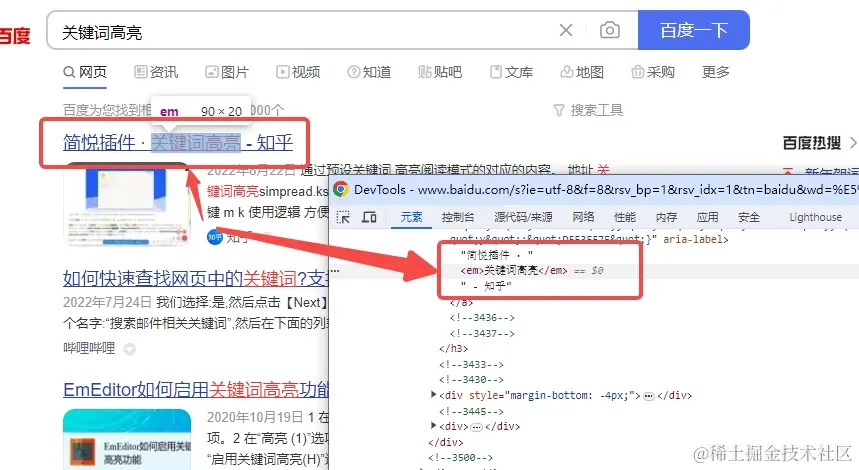Open the 文库 search tab
The width and height of the screenshot is (859, 470).
tap(511, 72)
